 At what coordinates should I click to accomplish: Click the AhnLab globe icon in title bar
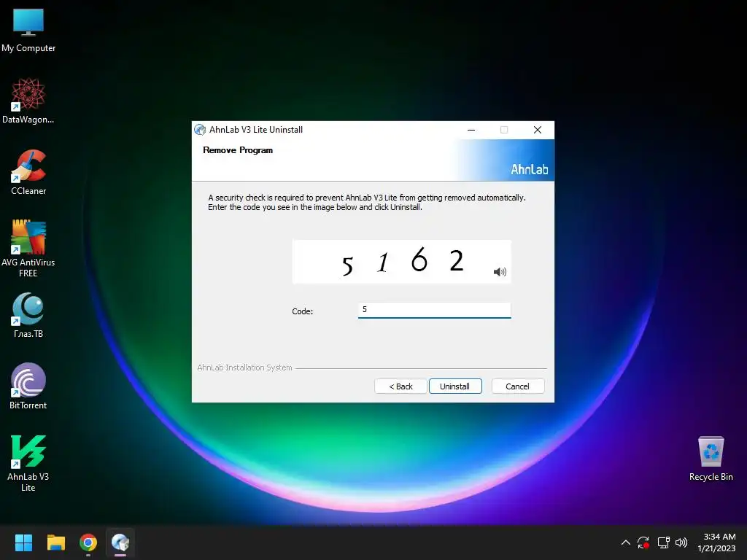click(x=200, y=130)
